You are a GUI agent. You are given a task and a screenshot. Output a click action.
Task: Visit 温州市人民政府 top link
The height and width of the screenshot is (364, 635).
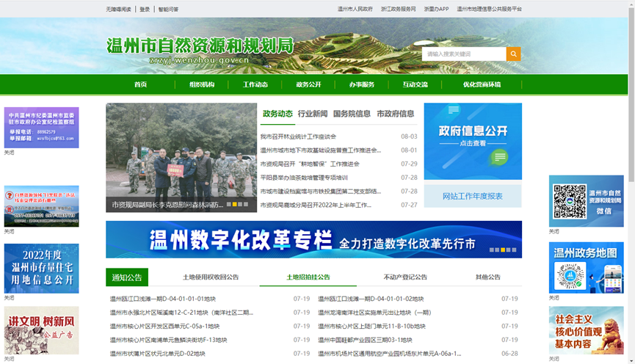pos(355,9)
